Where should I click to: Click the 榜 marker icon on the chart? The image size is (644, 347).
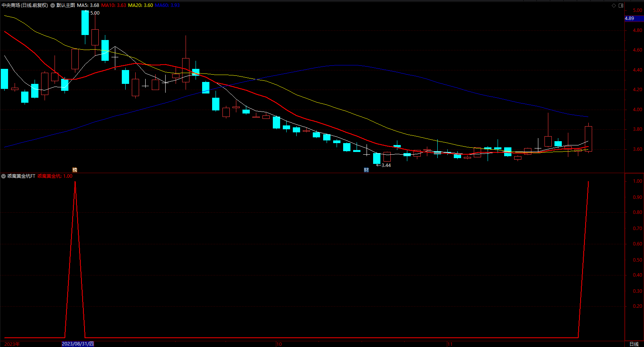[75, 170]
